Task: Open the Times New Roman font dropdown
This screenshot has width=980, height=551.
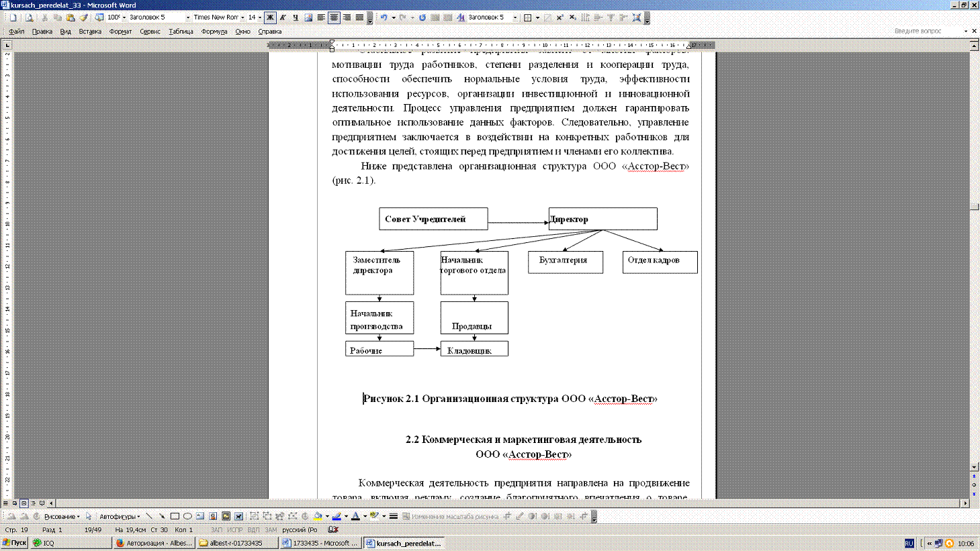Action: [x=242, y=17]
